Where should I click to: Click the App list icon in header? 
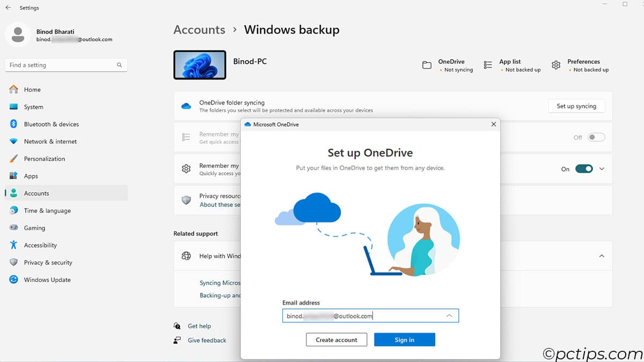pos(488,65)
